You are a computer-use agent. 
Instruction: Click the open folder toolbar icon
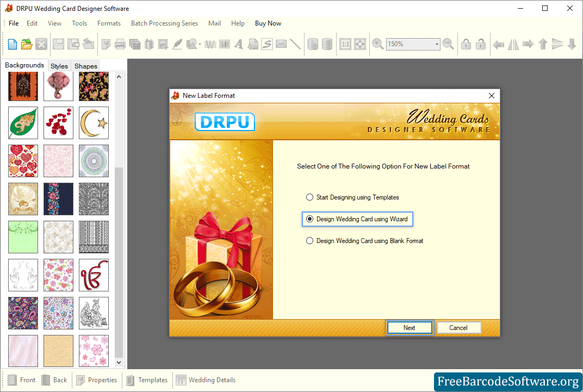pos(27,44)
